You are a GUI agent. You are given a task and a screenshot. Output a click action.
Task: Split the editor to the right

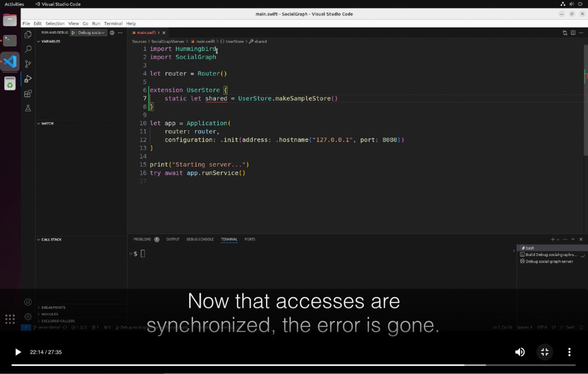pyautogui.click(x=573, y=33)
